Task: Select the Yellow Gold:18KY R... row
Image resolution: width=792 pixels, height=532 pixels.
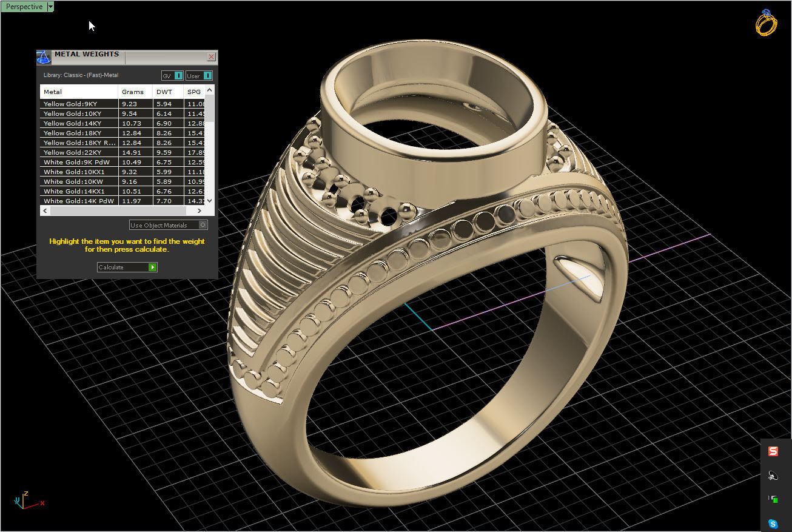Action: [122, 143]
